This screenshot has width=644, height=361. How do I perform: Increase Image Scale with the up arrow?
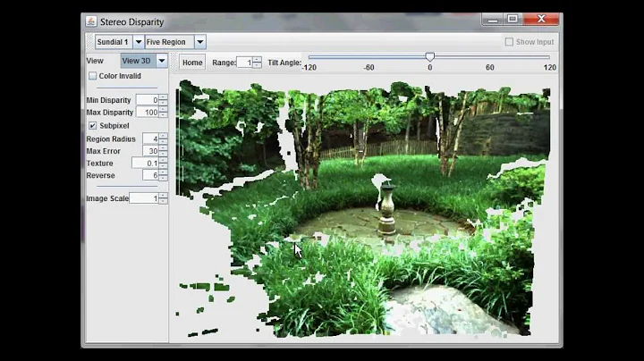click(163, 196)
